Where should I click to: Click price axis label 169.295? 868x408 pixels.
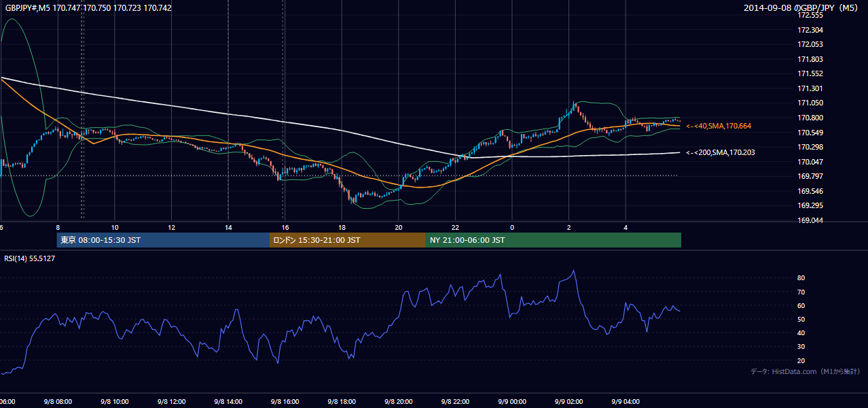pos(810,205)
